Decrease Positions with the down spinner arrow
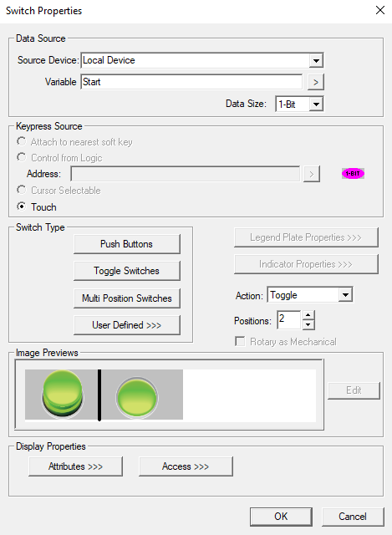392x535 pixels. pyautogui.click(x=308, y=325)
